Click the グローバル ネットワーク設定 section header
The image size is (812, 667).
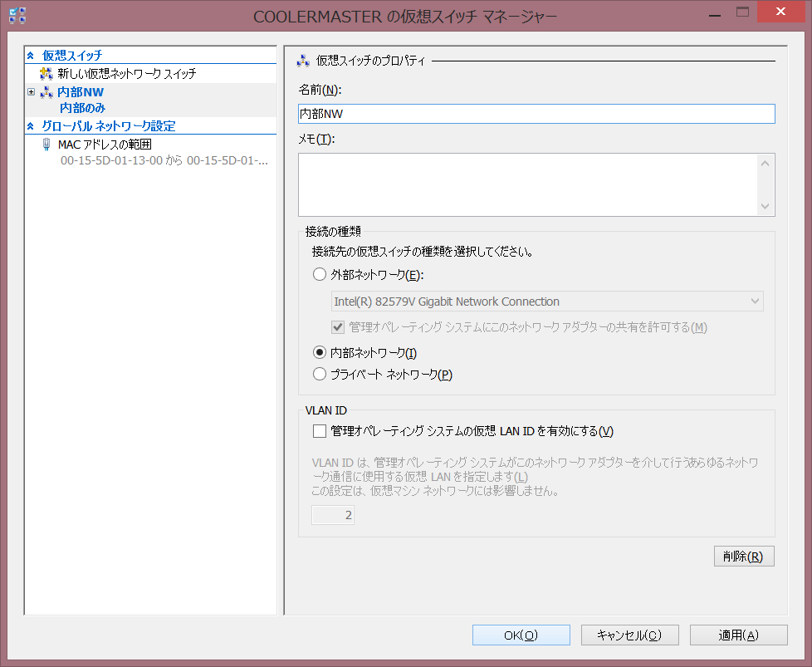pos(108,126)
